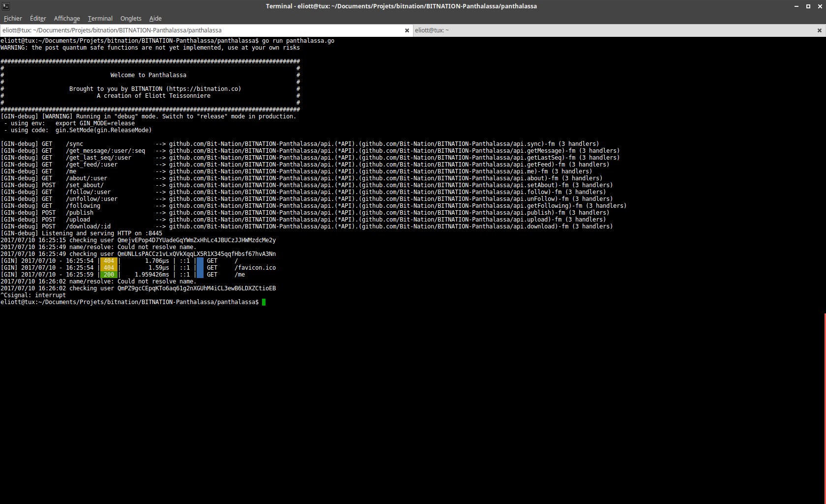Open the Aide menu
The image size is (826, 504).
[x=155, y=18]
